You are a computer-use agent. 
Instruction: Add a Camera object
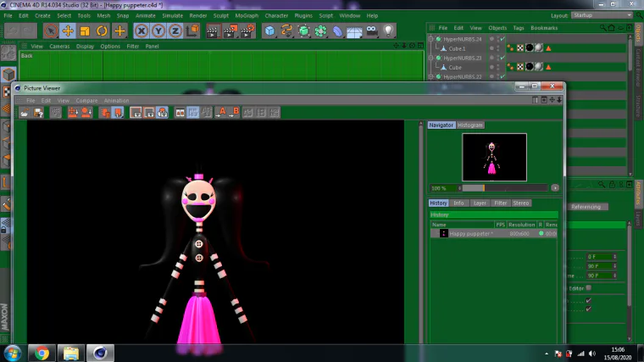pos(372,31)
